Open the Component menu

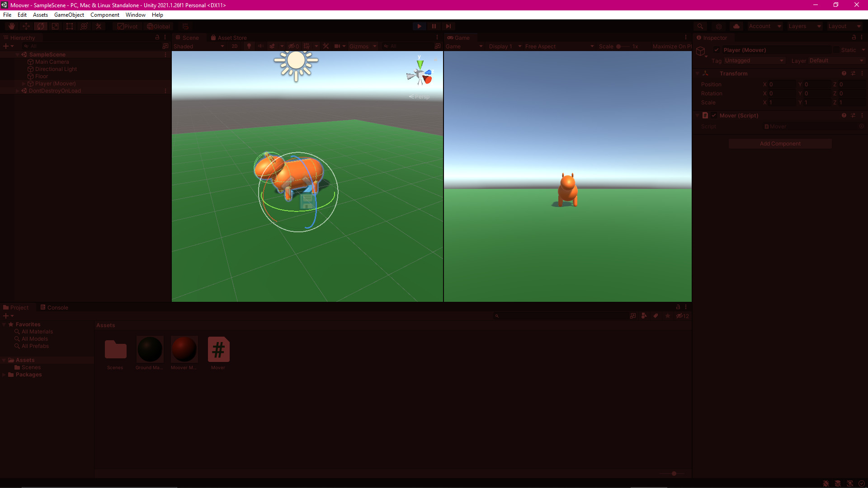pyautogui.click(x=105, y=15)
